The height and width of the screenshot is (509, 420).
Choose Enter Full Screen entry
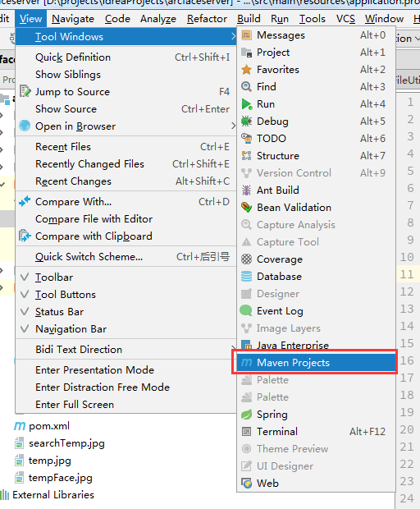126,404
